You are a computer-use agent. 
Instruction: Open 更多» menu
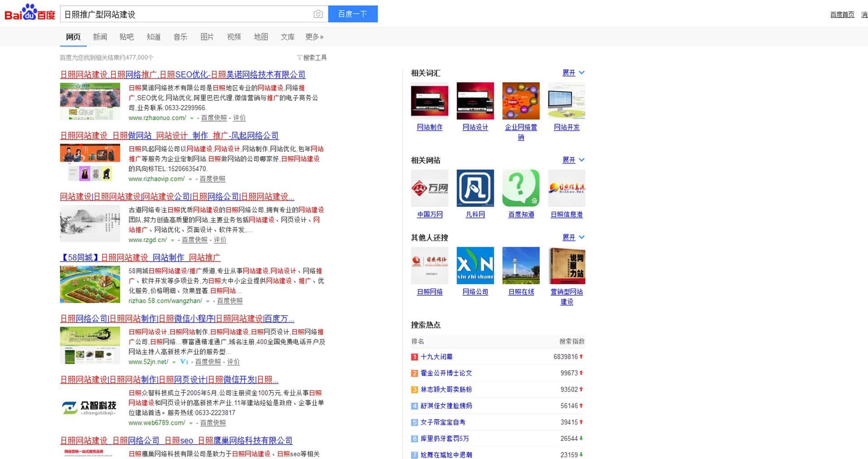pyautogui.click(x=314, y=37)
